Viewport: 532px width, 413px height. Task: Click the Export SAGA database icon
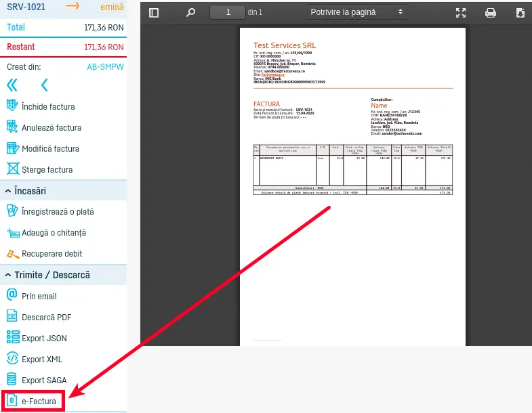(12, 379)
